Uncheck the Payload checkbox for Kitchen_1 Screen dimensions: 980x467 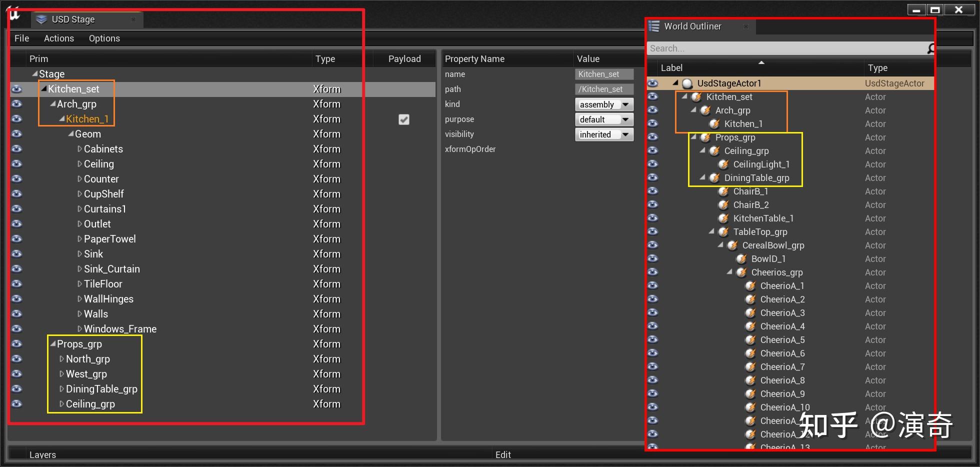pyautogui.click(x=403, y=119)
